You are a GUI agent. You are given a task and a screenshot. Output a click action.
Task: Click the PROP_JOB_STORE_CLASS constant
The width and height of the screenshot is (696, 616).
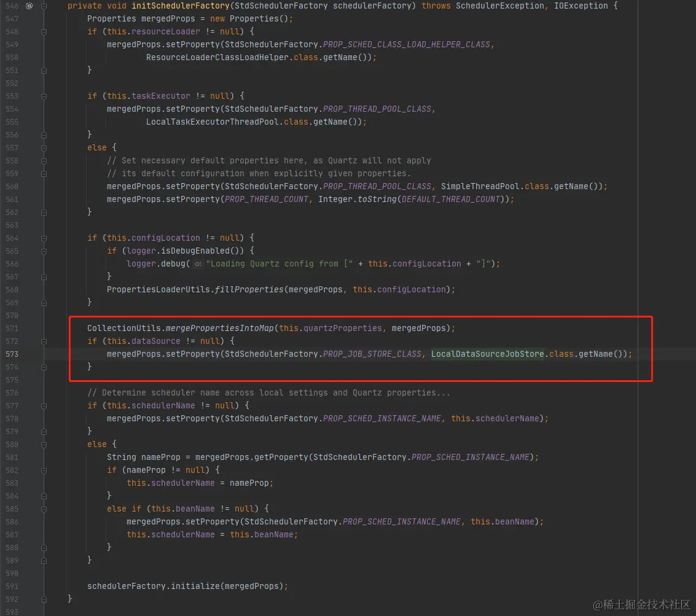coord(372,354)
